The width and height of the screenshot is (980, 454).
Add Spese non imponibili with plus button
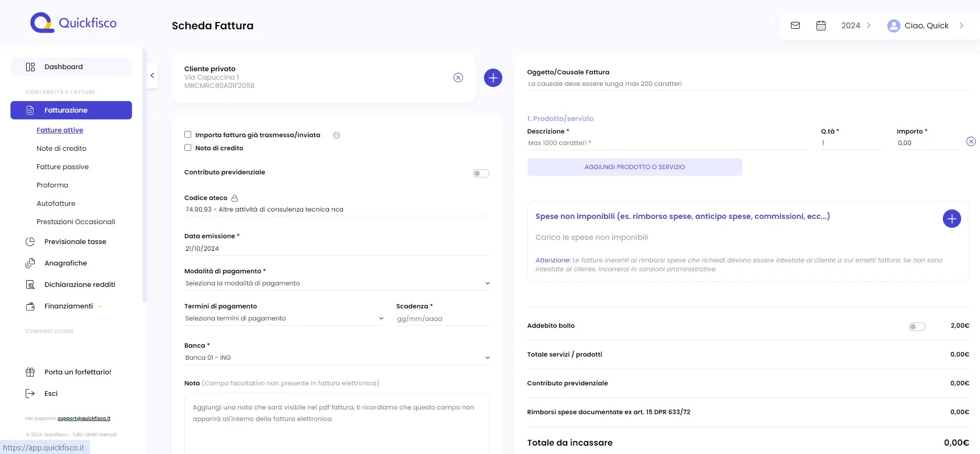point(952,218)
